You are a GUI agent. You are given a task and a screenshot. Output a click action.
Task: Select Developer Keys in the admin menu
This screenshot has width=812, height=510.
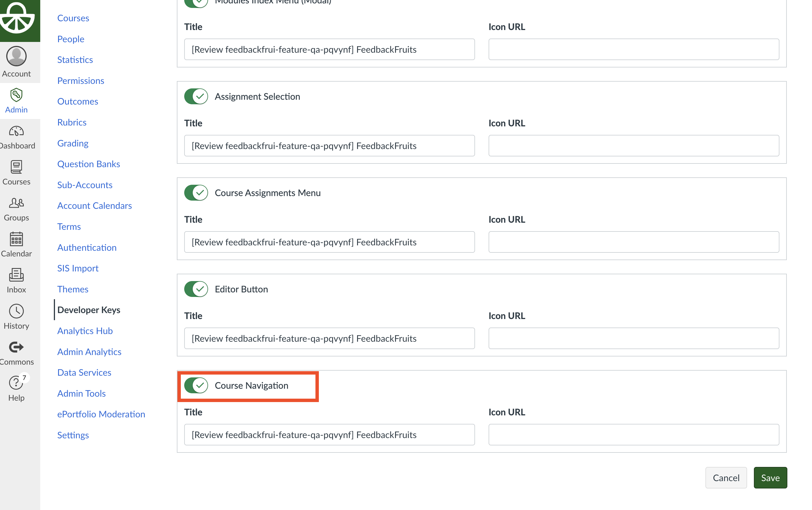click(x=89, y=310)
